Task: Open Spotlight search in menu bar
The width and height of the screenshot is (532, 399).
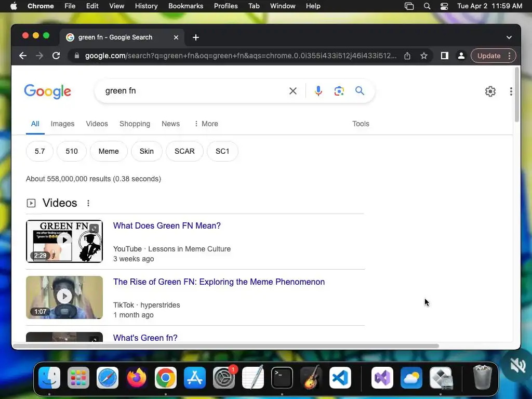Action: coord(427,6)
